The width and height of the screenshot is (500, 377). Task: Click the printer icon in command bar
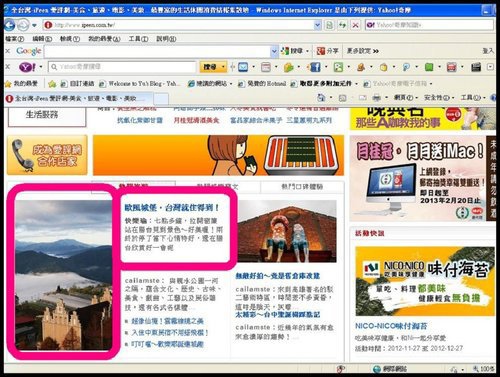point(376,98)
